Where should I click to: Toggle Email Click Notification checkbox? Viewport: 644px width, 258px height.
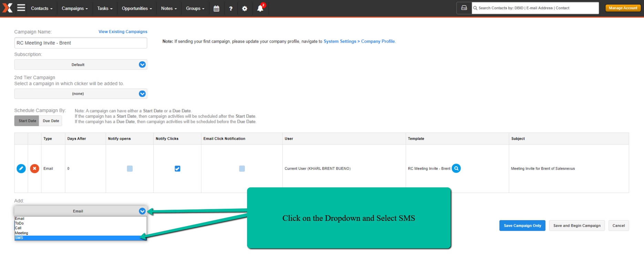click(242, 168)
